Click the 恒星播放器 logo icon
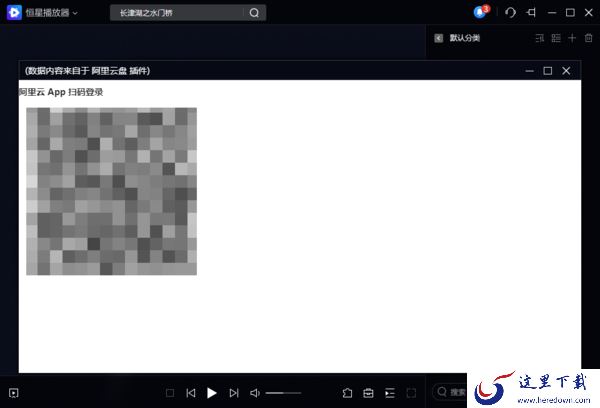 pos(14,13)
